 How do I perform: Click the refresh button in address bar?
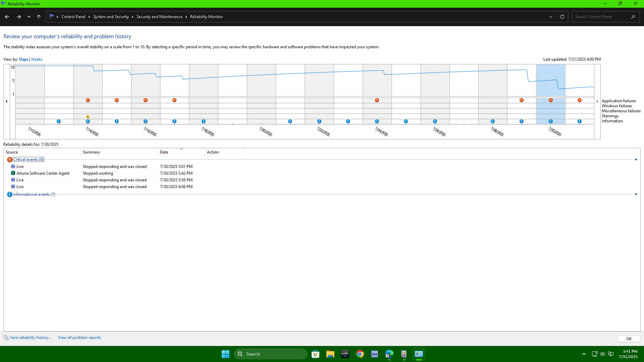562,17
